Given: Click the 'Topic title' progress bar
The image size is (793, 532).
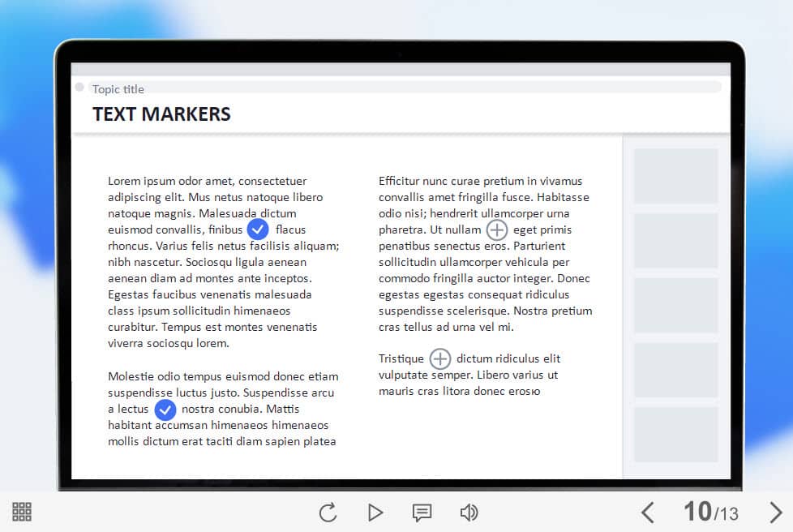Looking at the screenshot, I should (x=405, y=88).
